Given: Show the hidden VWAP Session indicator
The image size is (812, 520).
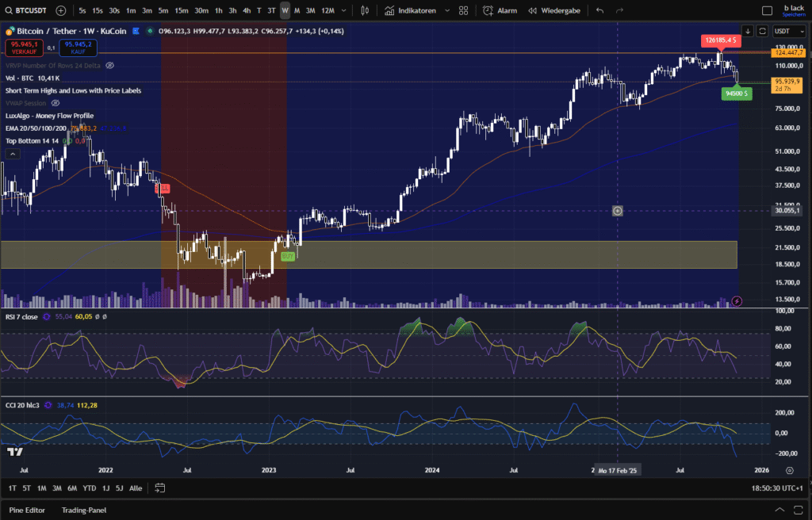Looking at the screenshot, I should [x=55, y=103].
